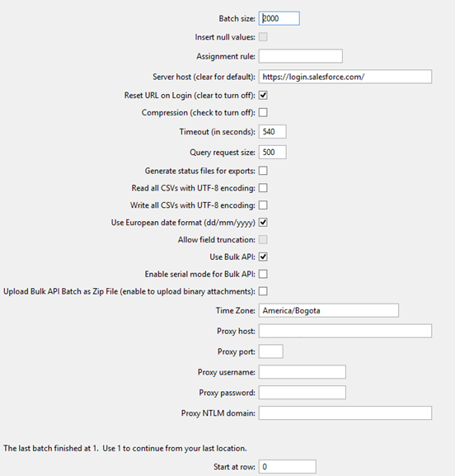
Task: Click the Proxy host text field
Action: pyautogui.click(x=345, y=331)
